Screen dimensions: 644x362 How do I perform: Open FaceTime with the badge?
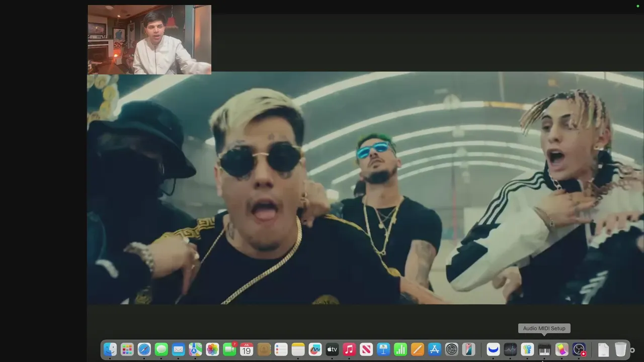pos(230,349)
